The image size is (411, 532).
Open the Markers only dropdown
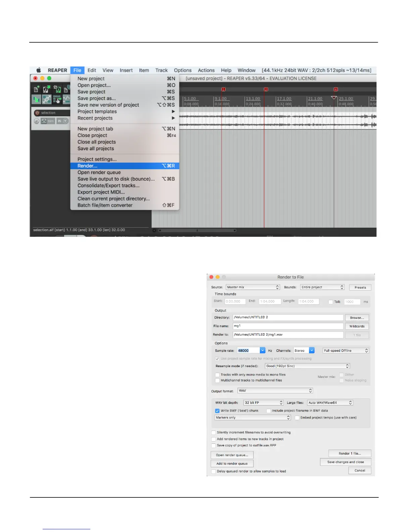pos(253,417)
